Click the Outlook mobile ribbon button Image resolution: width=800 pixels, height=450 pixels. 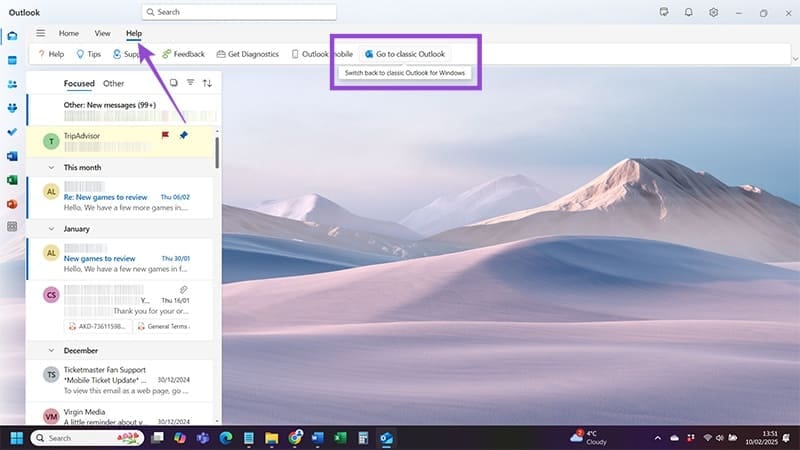pyautogui.click(x=322, y=54)
